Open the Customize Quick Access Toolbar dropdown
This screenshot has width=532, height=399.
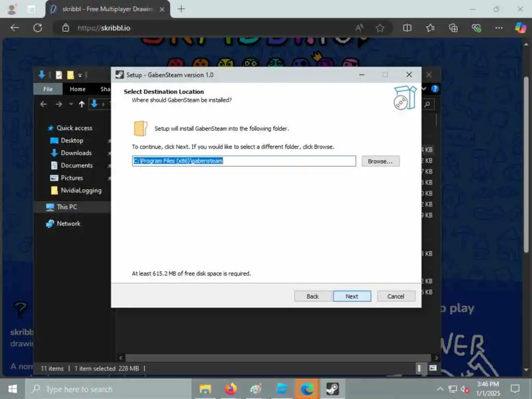[x=80, y=75]
